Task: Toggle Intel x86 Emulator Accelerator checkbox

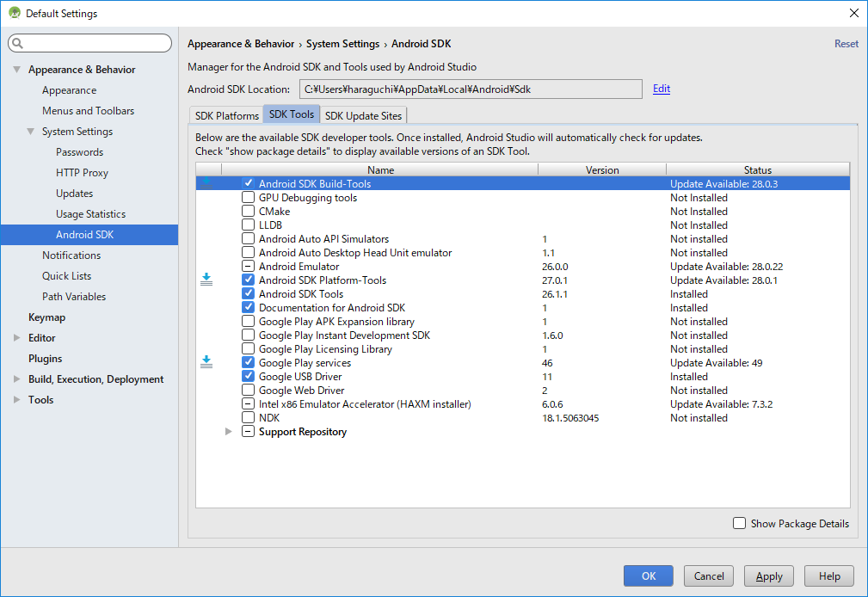Action: coord(248,403)
